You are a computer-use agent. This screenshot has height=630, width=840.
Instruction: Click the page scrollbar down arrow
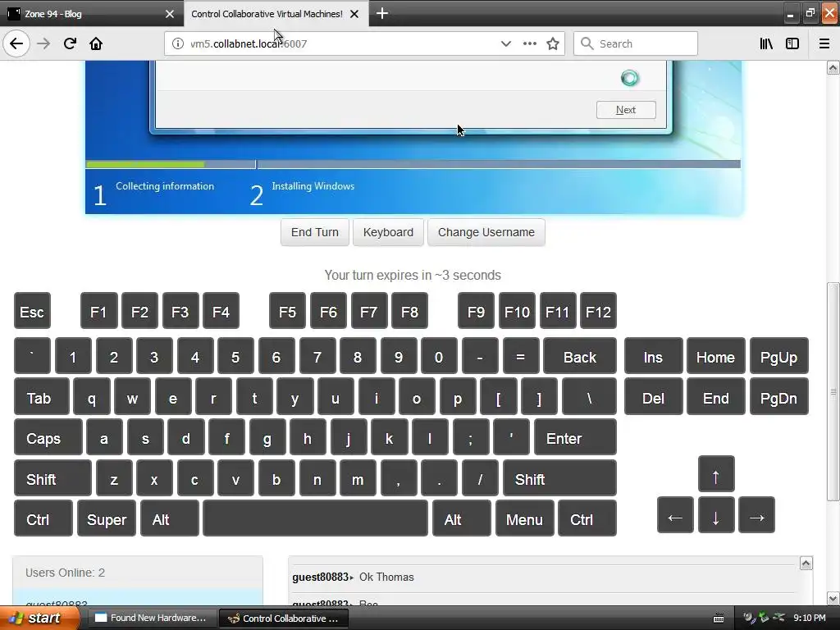[833, 598]
